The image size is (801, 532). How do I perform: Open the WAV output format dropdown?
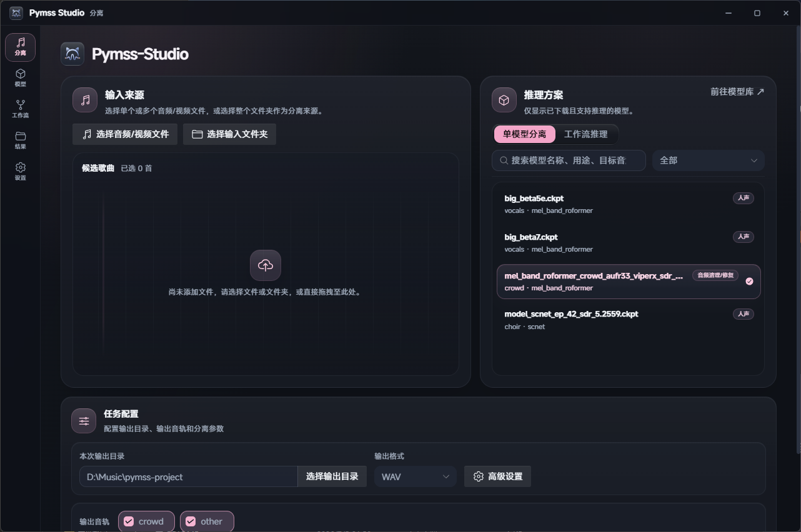415,476
